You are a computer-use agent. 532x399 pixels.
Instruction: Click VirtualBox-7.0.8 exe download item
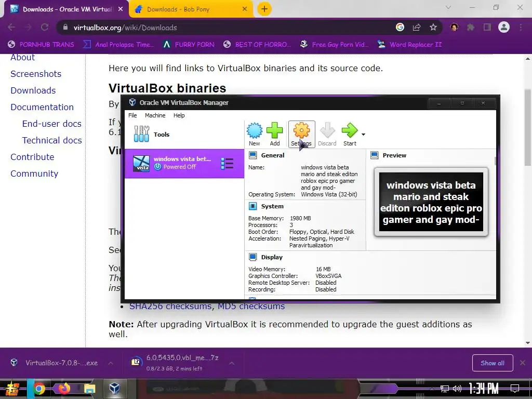click(54, 363)
